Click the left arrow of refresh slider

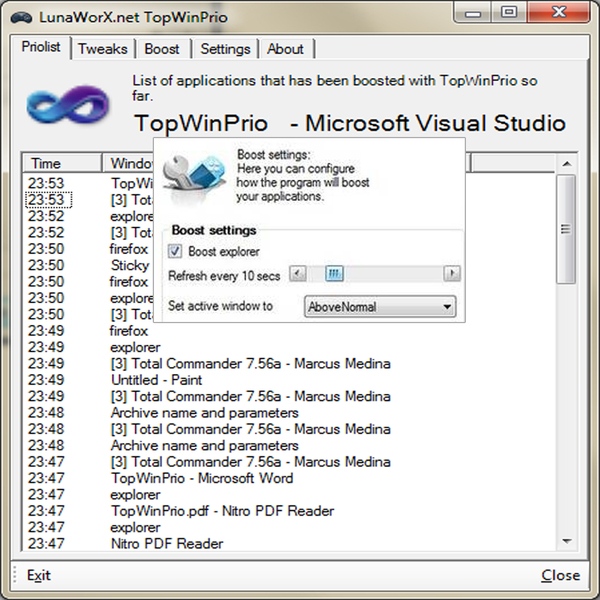click(298, 273)
